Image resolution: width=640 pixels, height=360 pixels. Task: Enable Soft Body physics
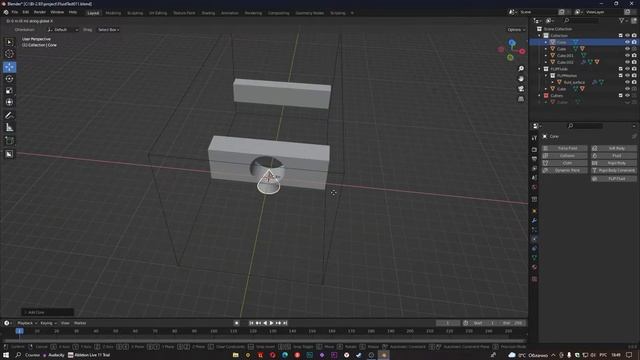coord(614,148)
